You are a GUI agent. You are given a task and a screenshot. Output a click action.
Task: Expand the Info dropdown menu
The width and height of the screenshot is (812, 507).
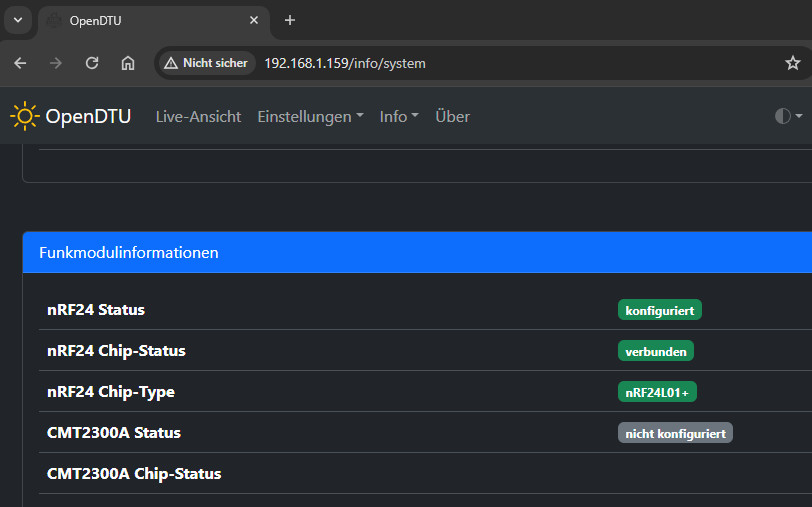coord(399,117)
